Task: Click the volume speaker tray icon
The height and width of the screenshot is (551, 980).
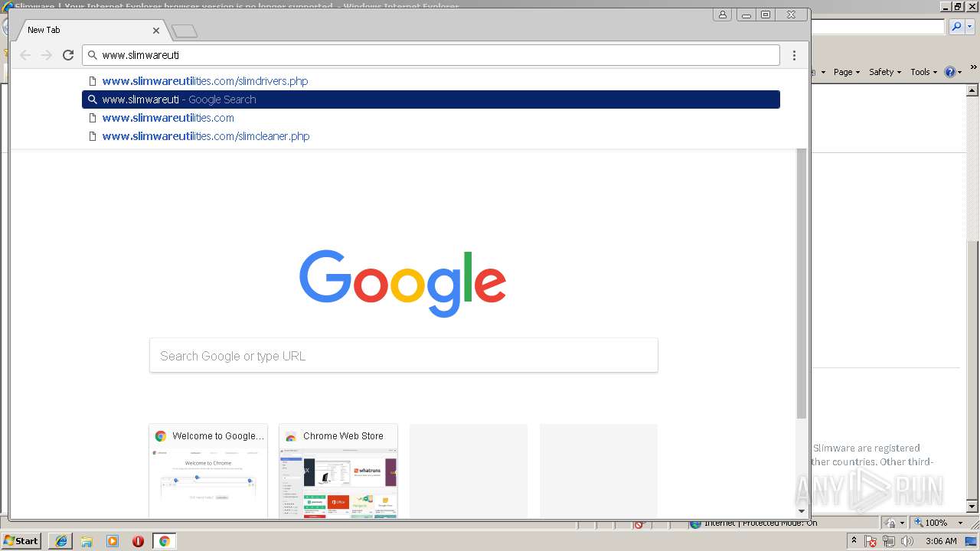Action: [907, 541]
